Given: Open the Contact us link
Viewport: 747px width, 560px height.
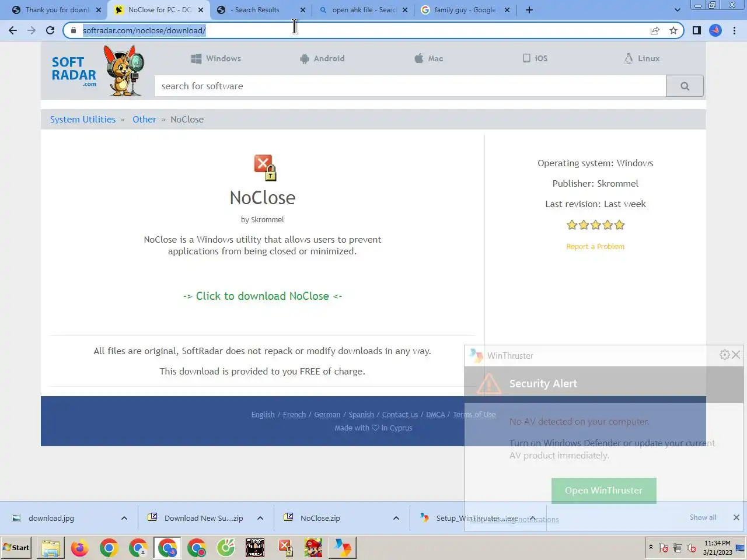Looking at the screenshot, I should [x=400, y=414].
